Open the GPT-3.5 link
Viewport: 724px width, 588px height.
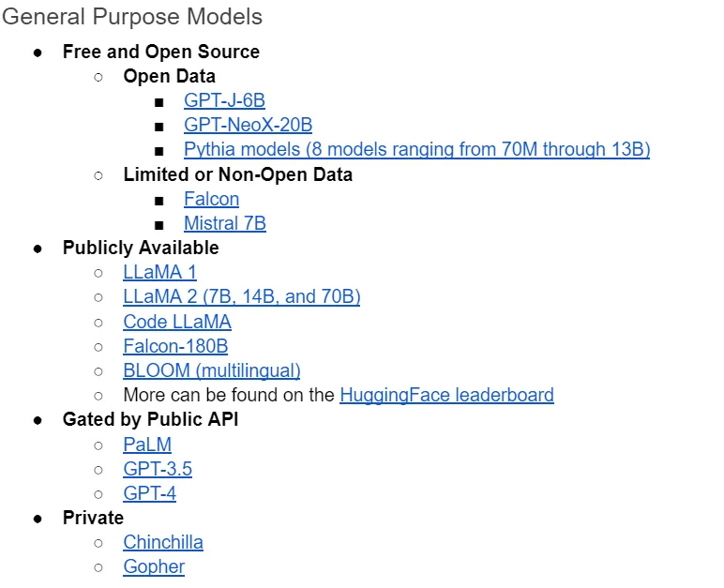click(x=158, y=469)
